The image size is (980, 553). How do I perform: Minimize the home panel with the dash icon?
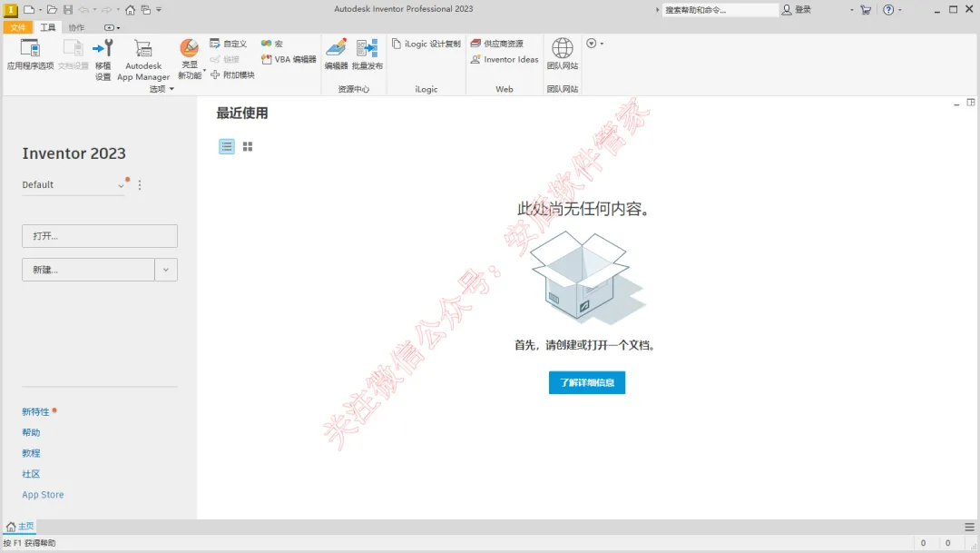click(956, 104)
